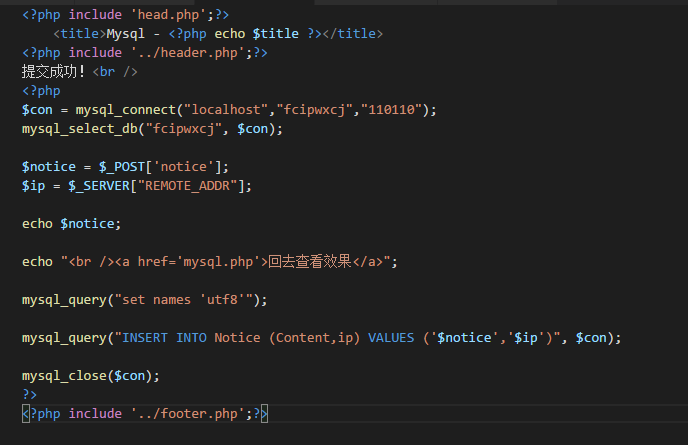Screen dimensions: 688x445
Task: Click the 提交成功! text
Action: [53, 72]
